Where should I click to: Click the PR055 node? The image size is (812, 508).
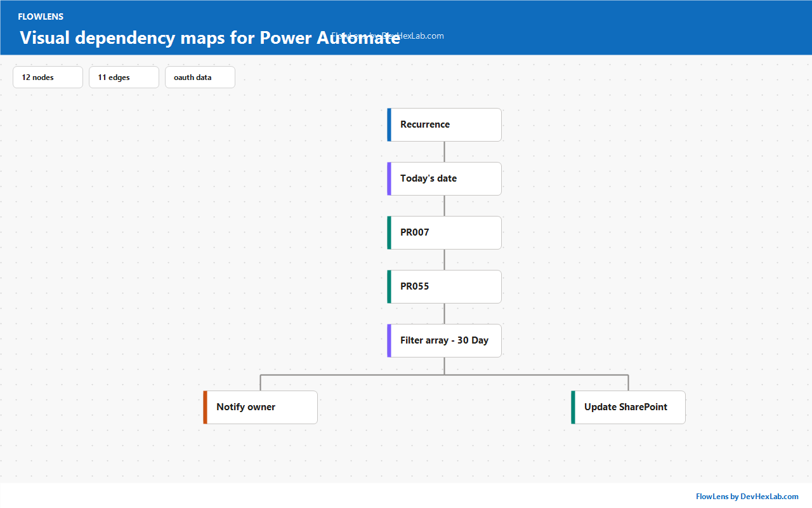pyautogui.click(x=444, y=286)
